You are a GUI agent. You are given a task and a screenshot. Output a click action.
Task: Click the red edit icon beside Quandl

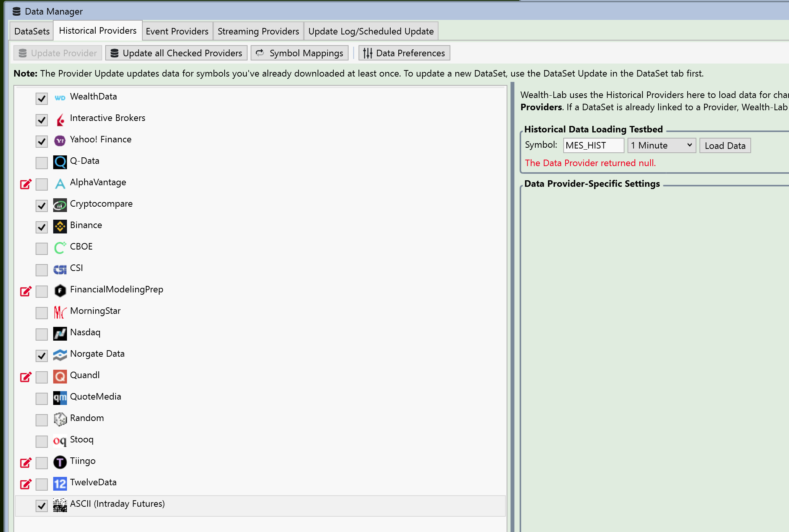26,377
